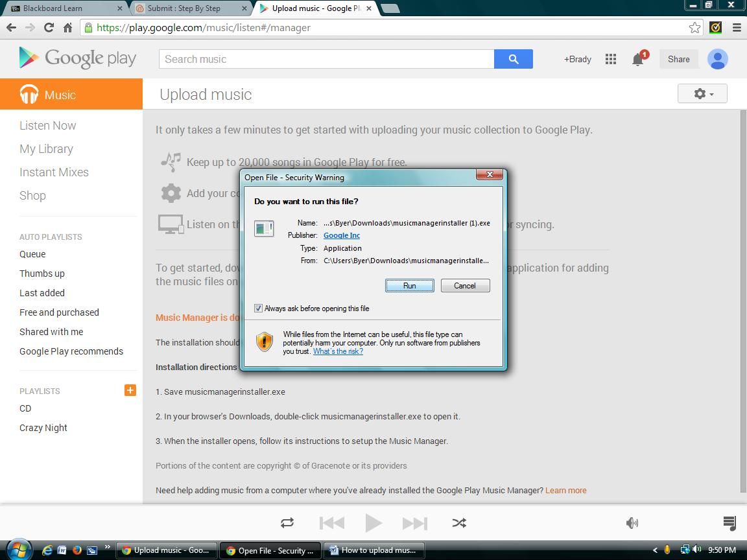This screenshot has width=747, height=560.
Task: Switch to How to upload mus... Word document
Action: coord(374,550)
